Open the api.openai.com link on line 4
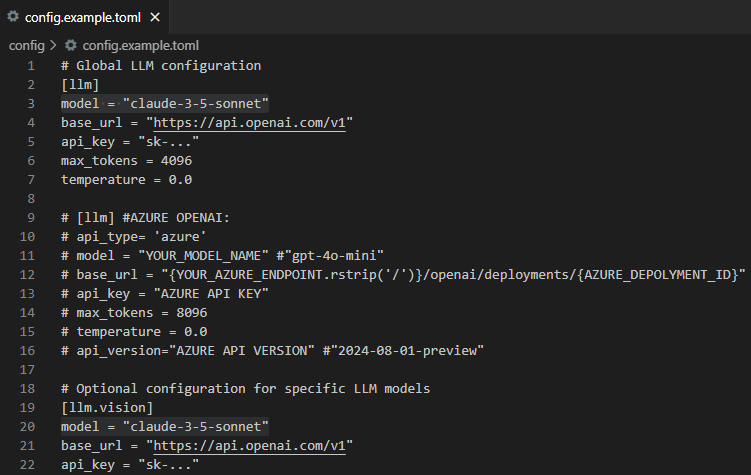Screen dimensions: 751x475 (251, 122)
